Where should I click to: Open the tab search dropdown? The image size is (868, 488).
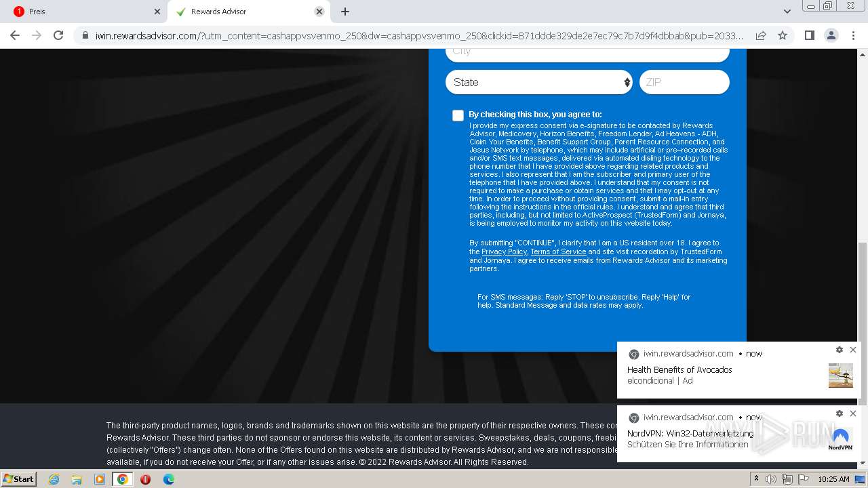(x=787, y=12)
